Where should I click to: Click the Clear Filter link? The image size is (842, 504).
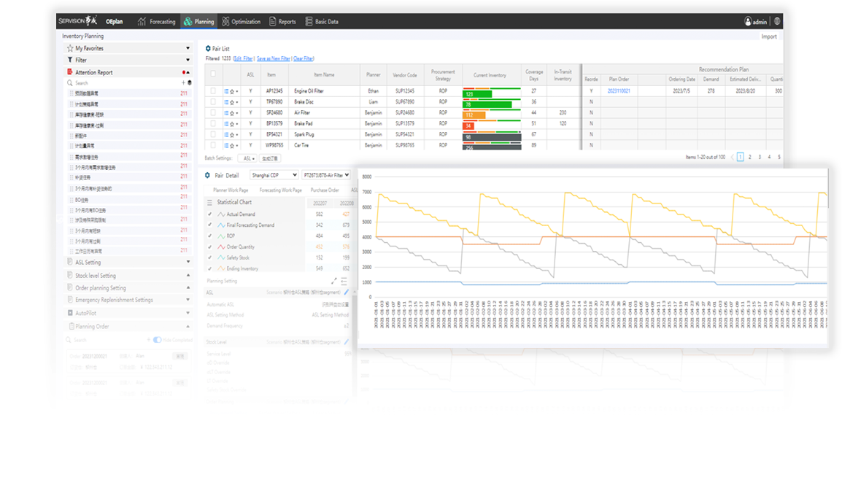click(x=304, y=58)
